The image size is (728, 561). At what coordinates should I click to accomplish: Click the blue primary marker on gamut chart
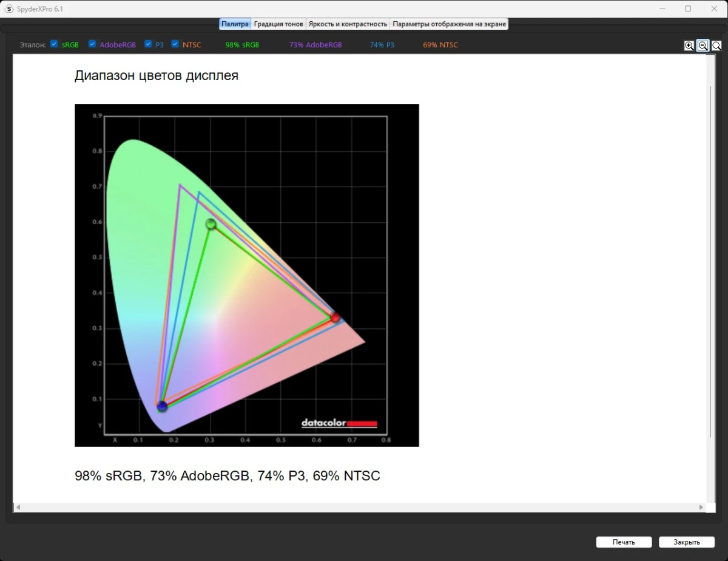[162, 406]
